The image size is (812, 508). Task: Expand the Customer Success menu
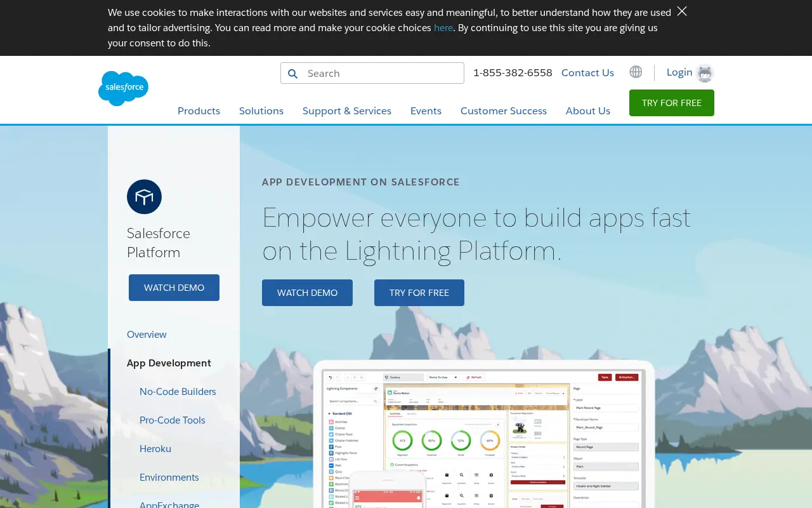[x=504, y=110]
